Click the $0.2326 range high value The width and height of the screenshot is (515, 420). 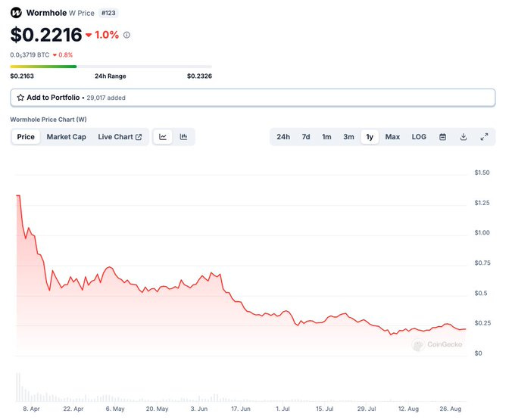199,76
